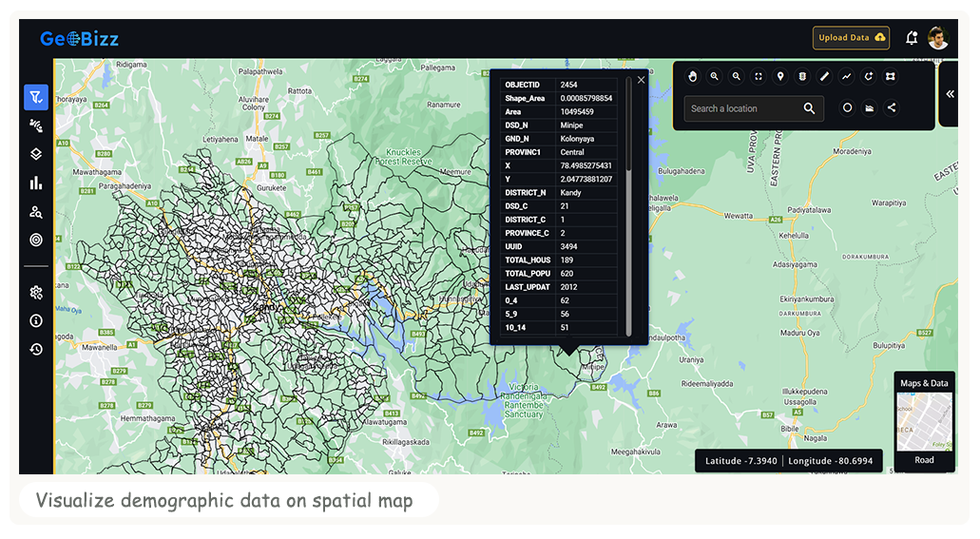Image resolution: width=980 pixels, height=539 pixels.
Task: Click the database cylinder tool icon
Action: (x=802, y=76)
